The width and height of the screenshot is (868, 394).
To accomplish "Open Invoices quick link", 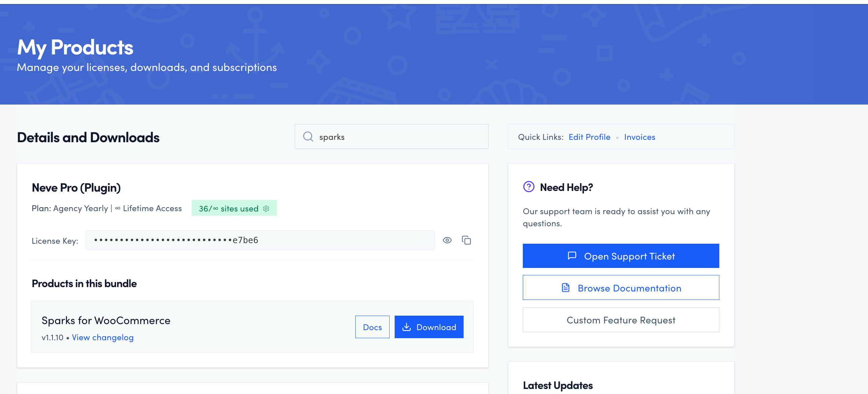I will click(x=639, y=137).
